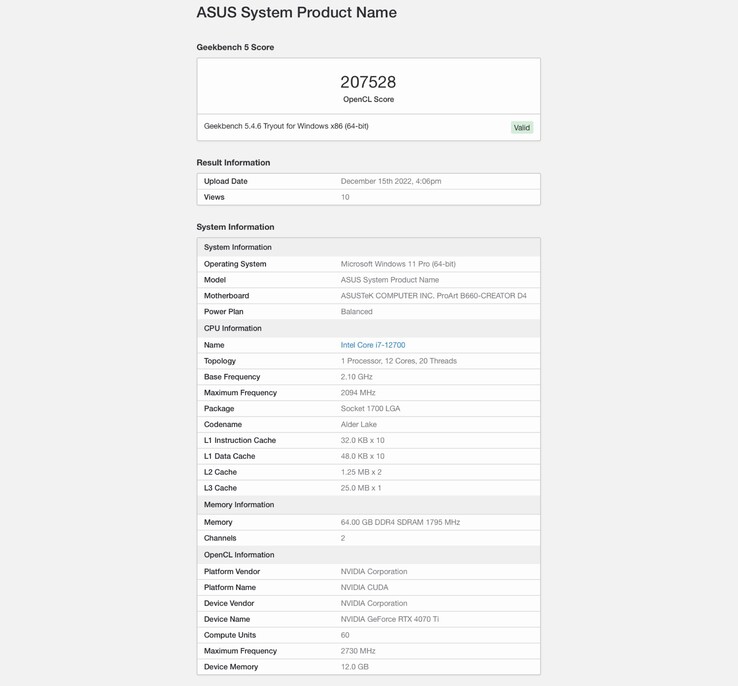Screen dimensions: 738x686
Task: Click the Power Plan value Balanced
Action: (356, 312)
